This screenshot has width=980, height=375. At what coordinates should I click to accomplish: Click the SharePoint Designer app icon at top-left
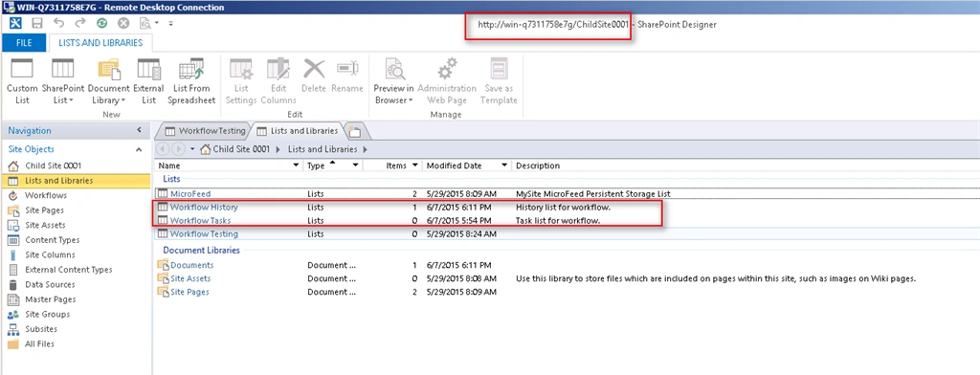16,23
